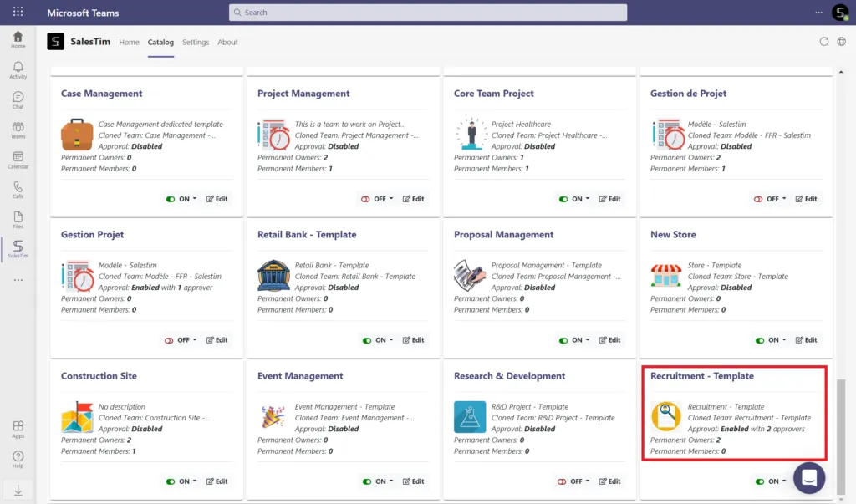The height and width of the screenshot is (504, 856).
Task: Open Calls in the sidebar
Action: (x=18, y=190)
